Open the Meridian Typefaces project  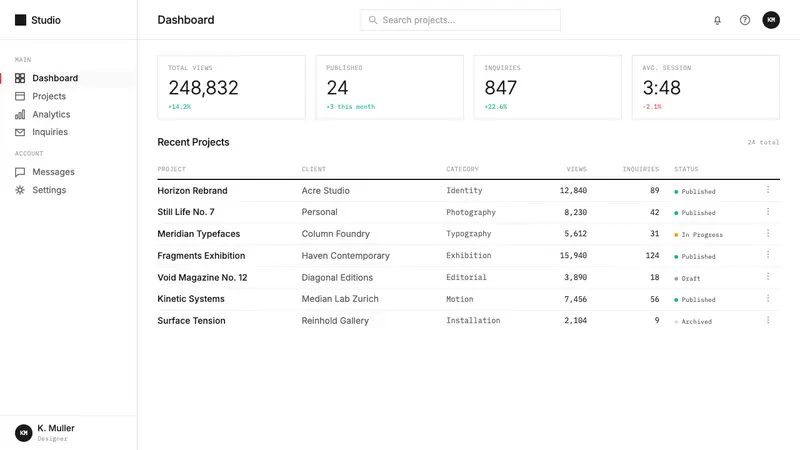click(x=198, y=234)
